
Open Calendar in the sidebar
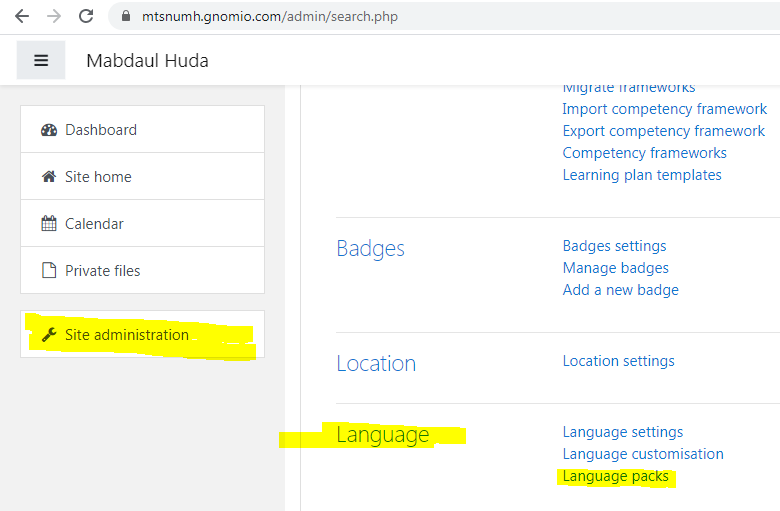142,223
